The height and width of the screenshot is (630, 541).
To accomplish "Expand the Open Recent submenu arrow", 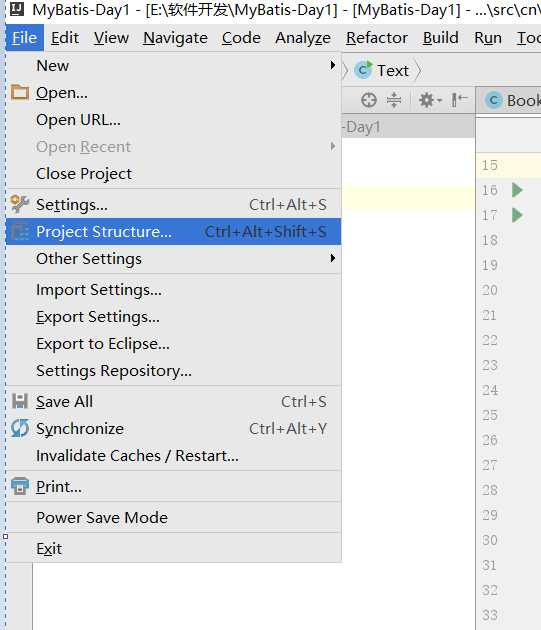I will click(332, 146).
